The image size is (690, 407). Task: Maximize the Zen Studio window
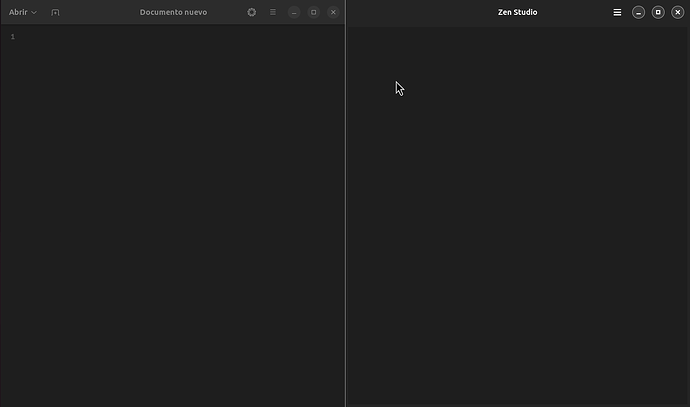coord(658,12)
